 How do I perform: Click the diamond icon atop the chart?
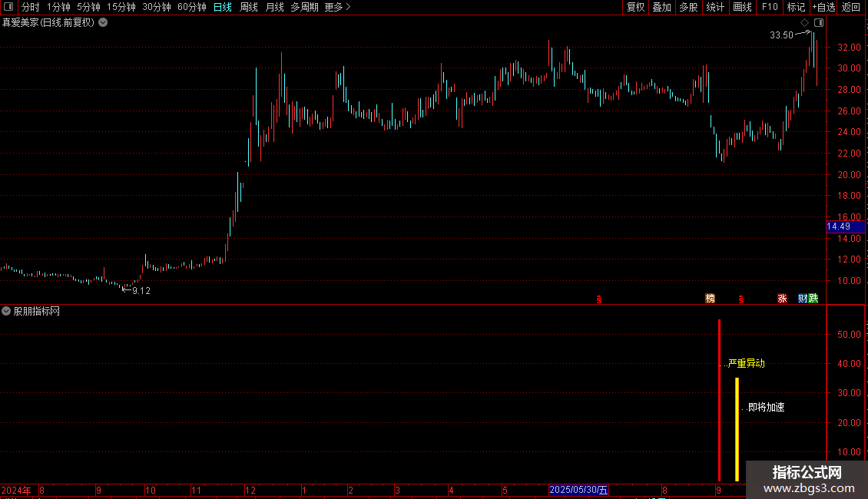(x=805, y=23)
